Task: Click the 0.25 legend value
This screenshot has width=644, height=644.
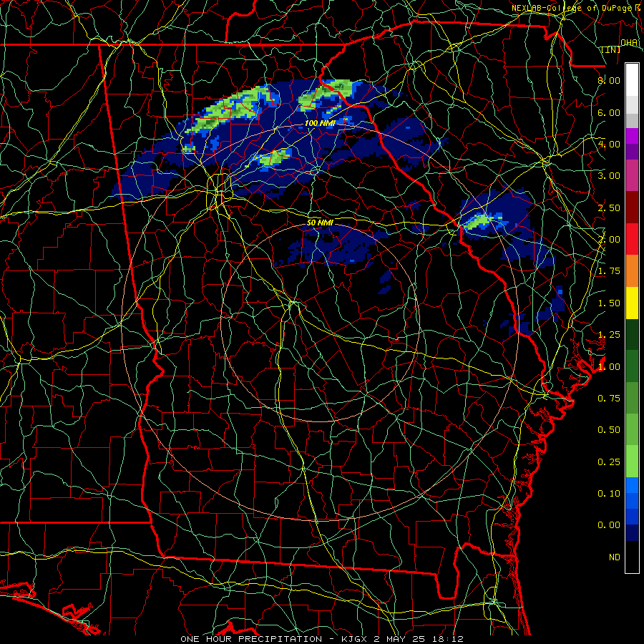Action: pos(609,462)
